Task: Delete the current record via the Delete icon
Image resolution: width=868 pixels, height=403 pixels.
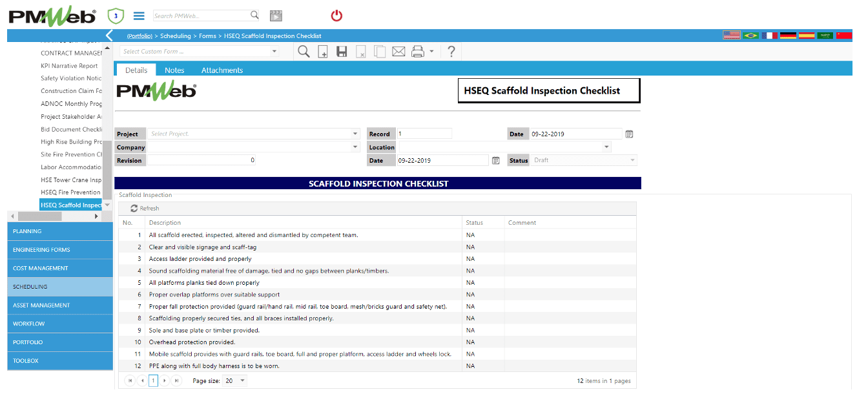Action: 360,51
